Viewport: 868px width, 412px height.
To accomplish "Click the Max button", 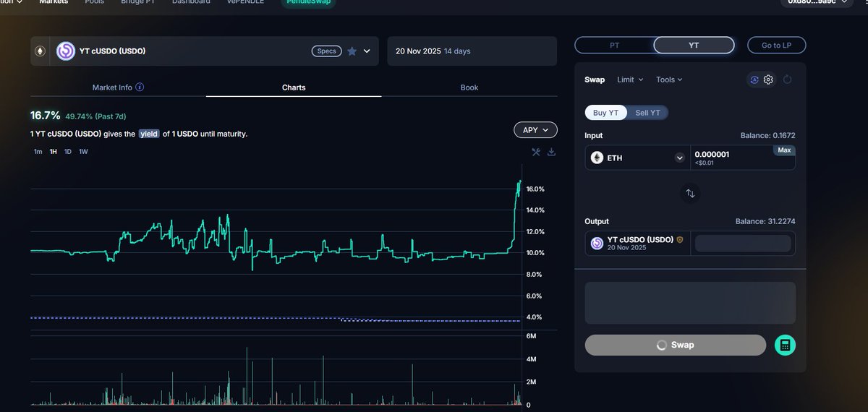I will (x=784, y=150).
